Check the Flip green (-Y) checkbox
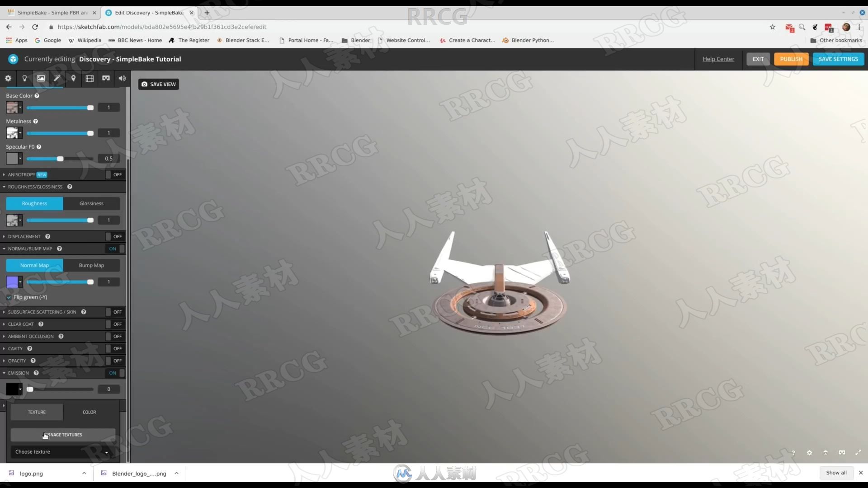The height and width of the screenshot is (488, 868). [x=8, y=297]
